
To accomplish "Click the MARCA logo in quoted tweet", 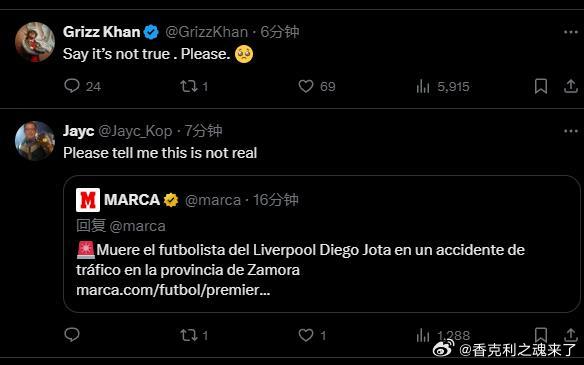I will 88,200.
